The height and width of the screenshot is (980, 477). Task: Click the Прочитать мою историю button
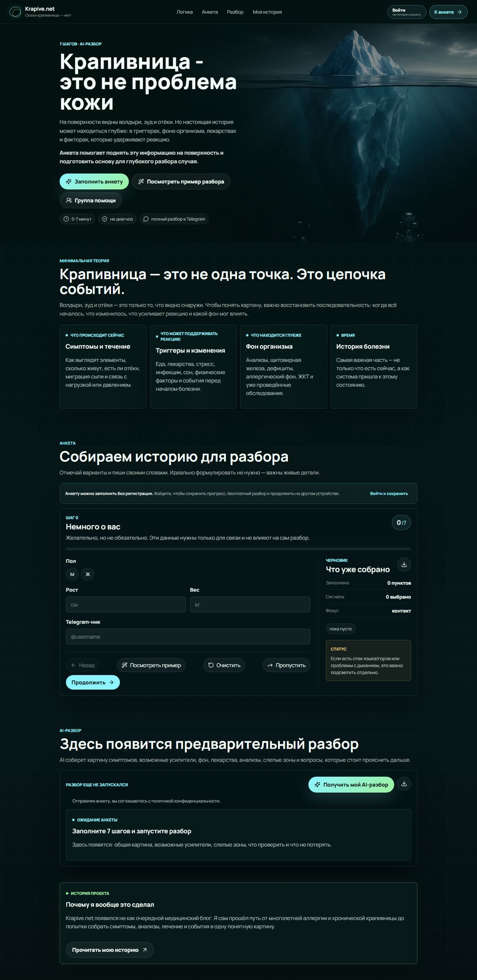[110, 950]
